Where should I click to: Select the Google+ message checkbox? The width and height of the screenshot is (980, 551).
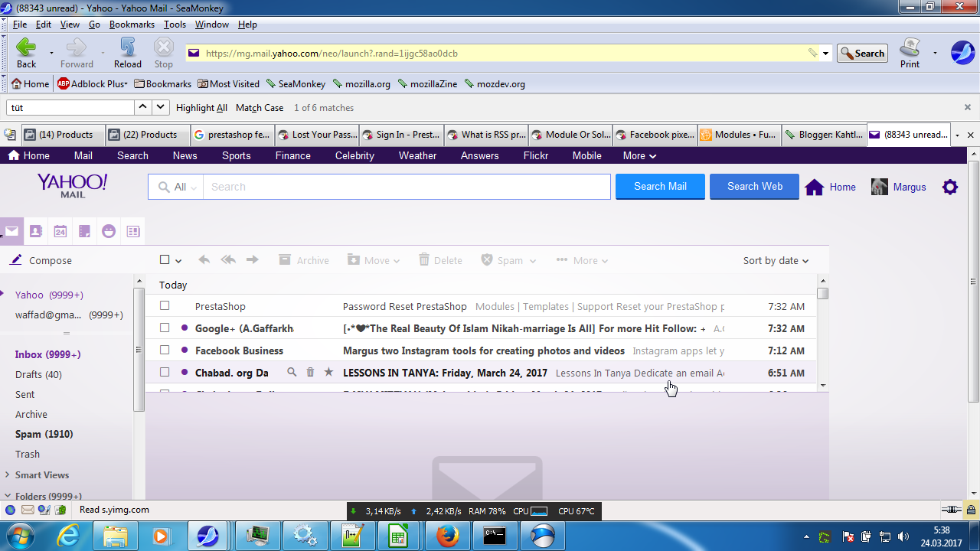[x=165, y=328]
